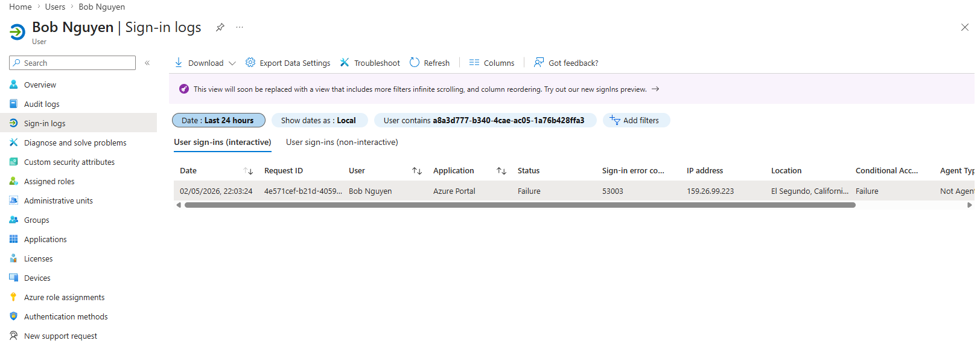
Task: Click Azure Portal application cell
Action: pyautogui.click(x=454, y=191)
